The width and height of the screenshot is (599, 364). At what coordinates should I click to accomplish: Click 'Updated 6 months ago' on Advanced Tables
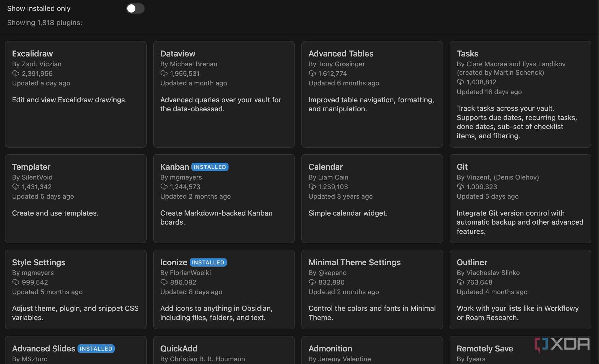[x=344, y=83]
